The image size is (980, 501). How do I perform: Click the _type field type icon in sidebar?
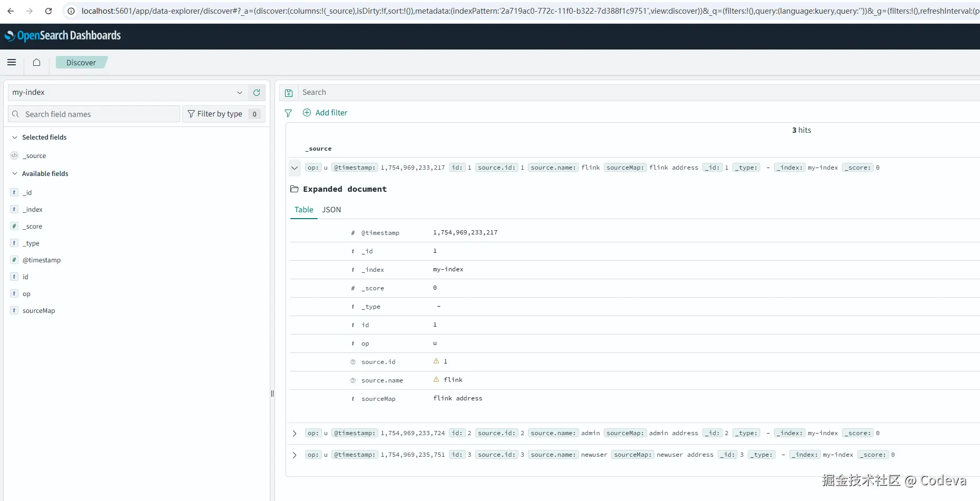(x=14, y=243)
